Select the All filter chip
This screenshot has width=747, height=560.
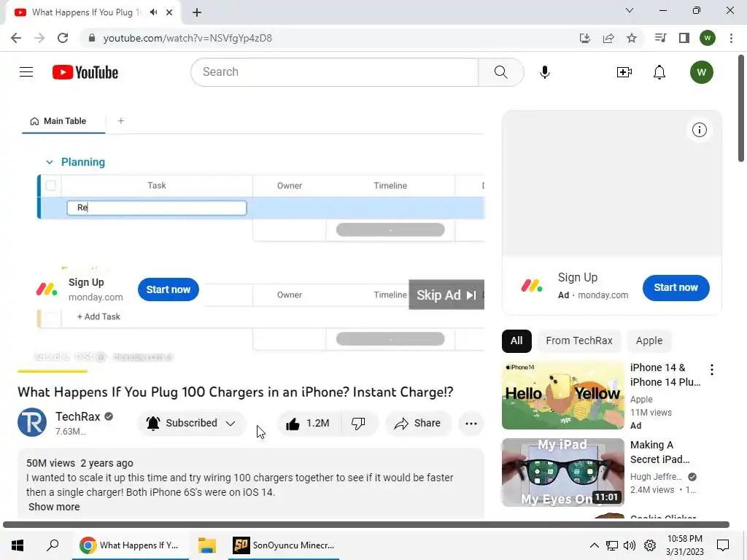tap(516, 341)
